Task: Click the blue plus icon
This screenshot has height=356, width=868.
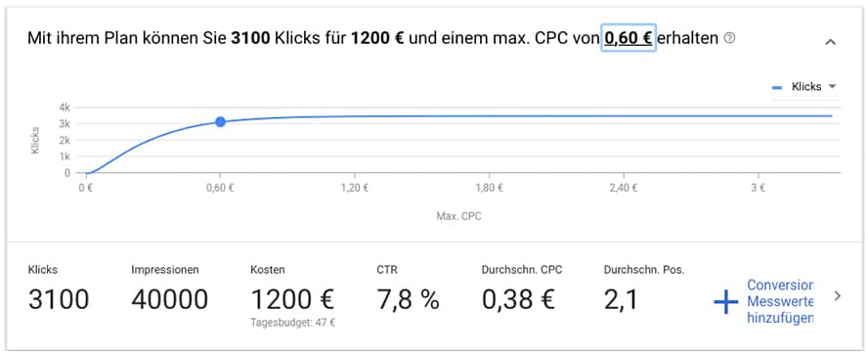Action: (725, 302)
